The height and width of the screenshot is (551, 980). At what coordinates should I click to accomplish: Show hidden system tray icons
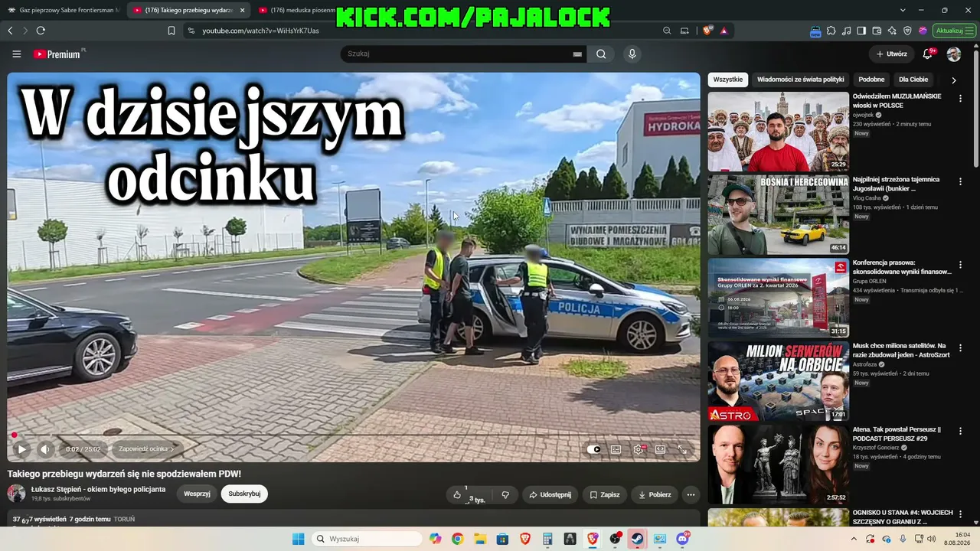(854, 539)
